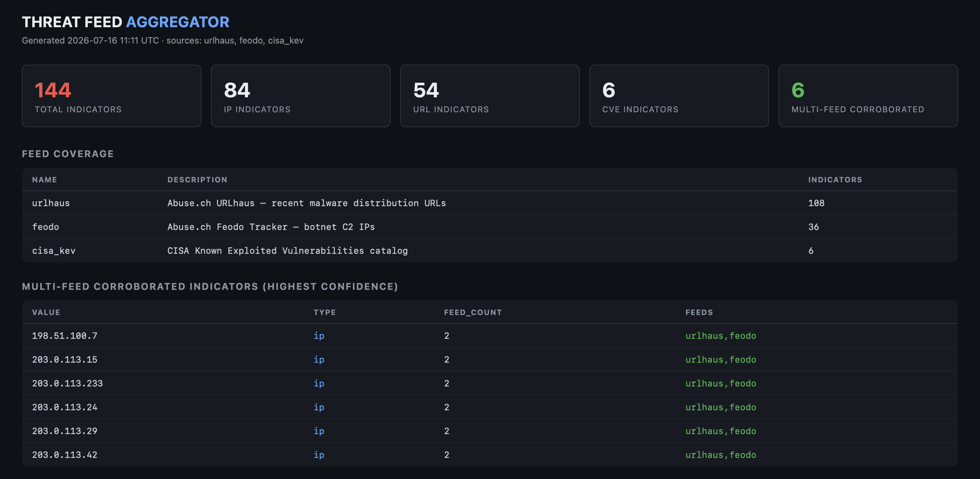
Task: Open the 54 URL Indicators card
Action: (x=490, y=96)
